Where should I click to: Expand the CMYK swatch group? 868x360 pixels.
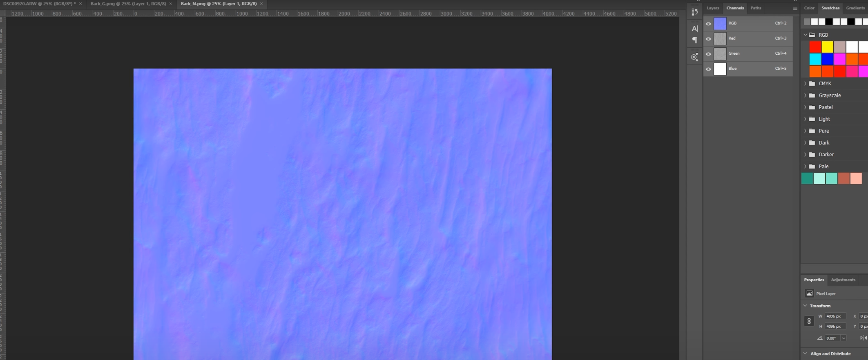pos(805,84)
